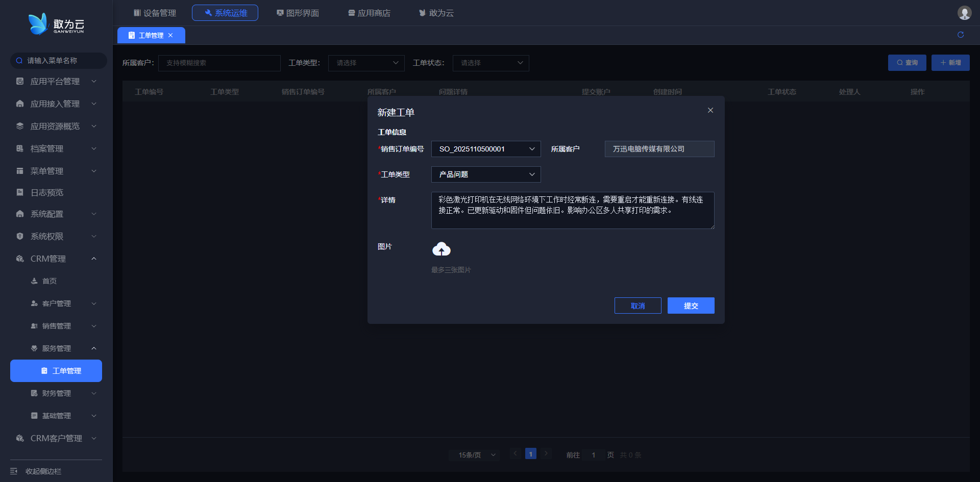
Task: Click the CRM管理 sidebar icon
Action: [x=20, y=259]
